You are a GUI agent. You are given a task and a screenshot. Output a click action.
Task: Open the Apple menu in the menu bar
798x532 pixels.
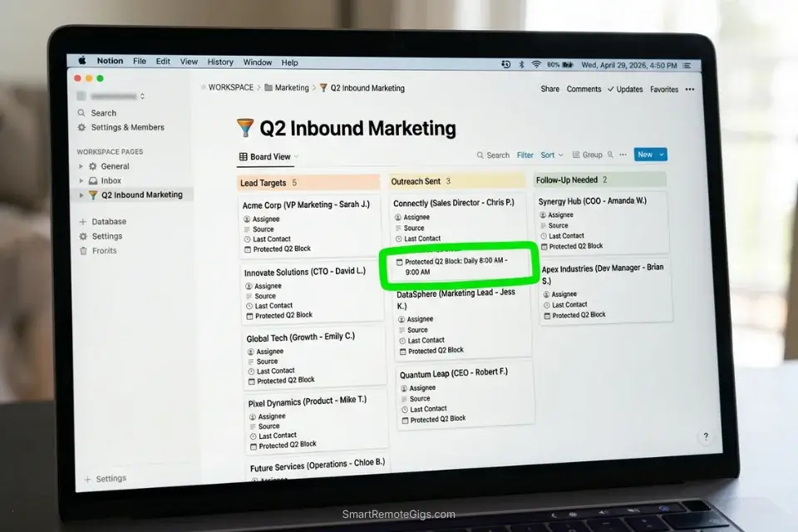pyautogui.click(x=81, y=61)
